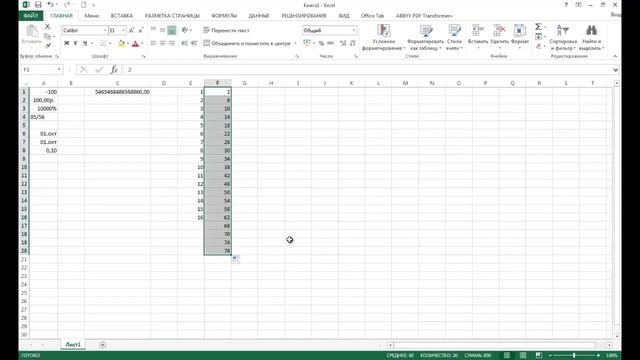
Task: Expand Сортировка и фильтр menu
Action: pyautogui.click(x=563, y=37)
